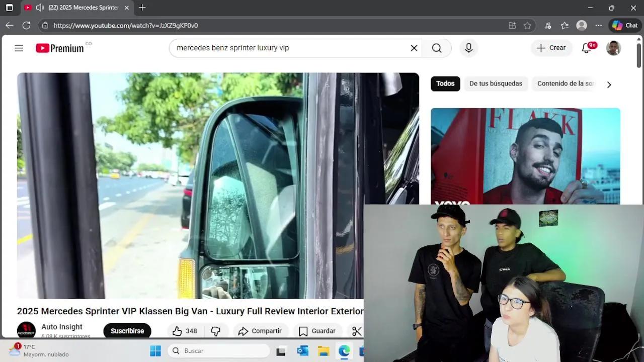The image size is (644, 362).
Task: Start voice search with microphone
Action: pyautogui.click(x=469, y=48)
